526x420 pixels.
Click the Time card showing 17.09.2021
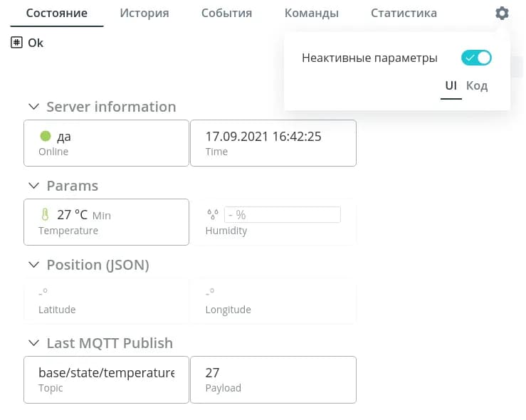click(x=273, y=143)
